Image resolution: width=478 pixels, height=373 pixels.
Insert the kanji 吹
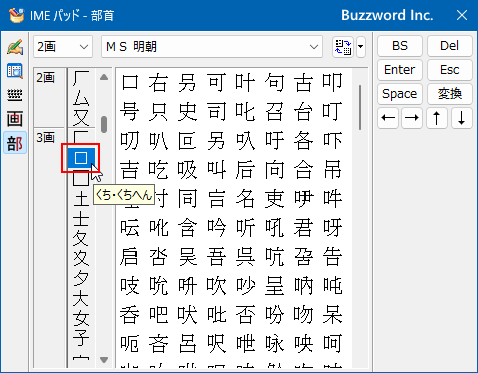216,286
